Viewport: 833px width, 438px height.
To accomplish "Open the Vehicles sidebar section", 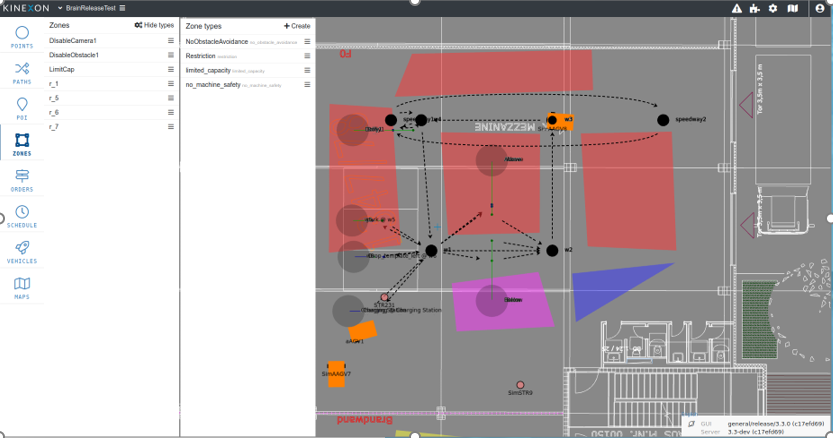I will (x=21, y=252).
